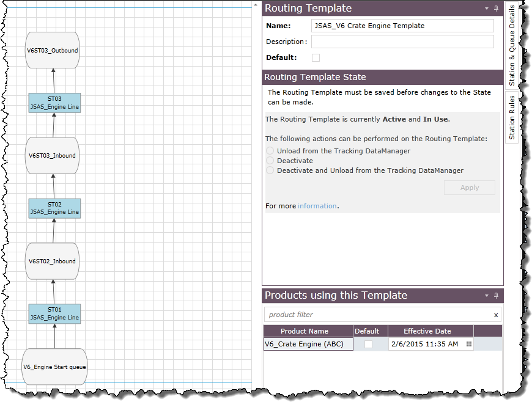Select Unload from the Tracking DataManager option

pos(270,150)
